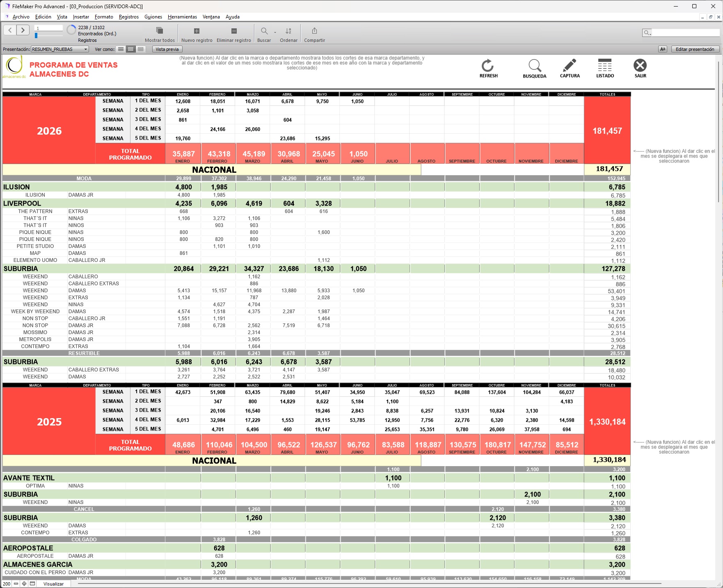
Task: Click the SALIR exit icon
Action: (x=640, y=66)
